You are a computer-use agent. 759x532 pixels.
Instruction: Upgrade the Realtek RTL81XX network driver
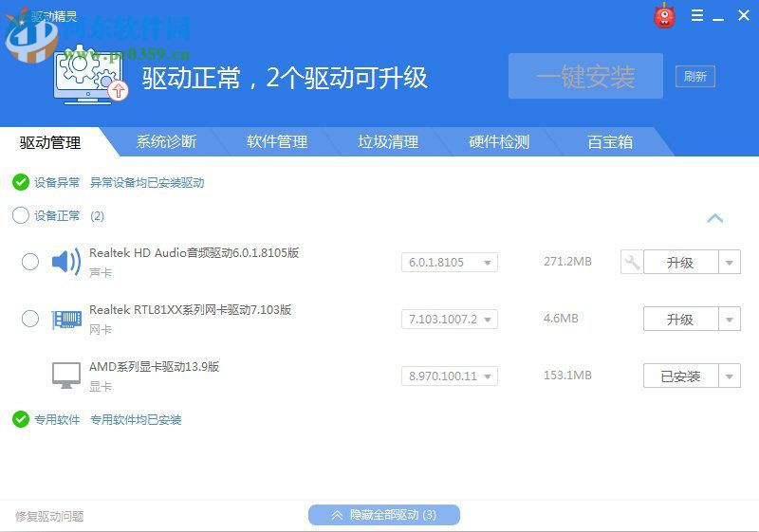click(x=680, y=320)
